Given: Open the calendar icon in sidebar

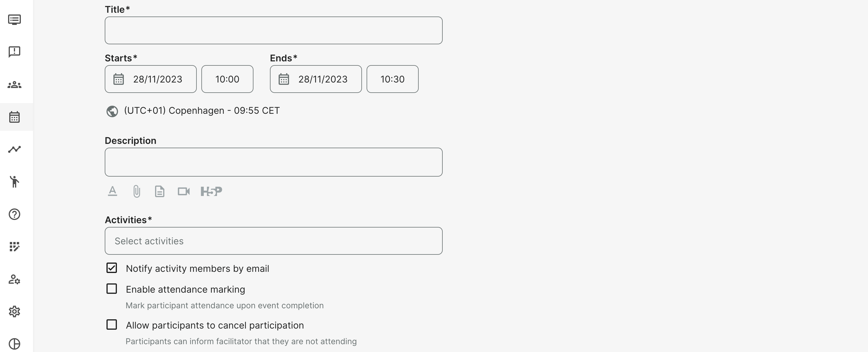Looking at the screenshot, I should point(14,117).
